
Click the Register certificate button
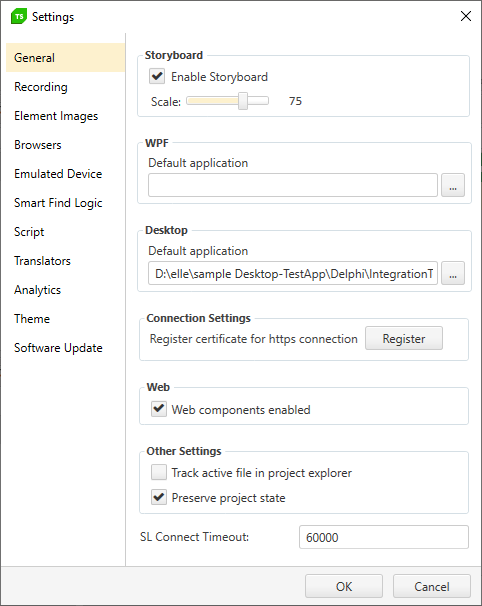tap(404, 338)
